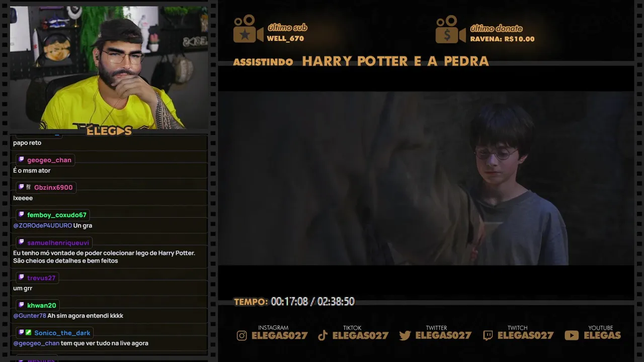Click the message 'papo reto'

coord(27,143)
